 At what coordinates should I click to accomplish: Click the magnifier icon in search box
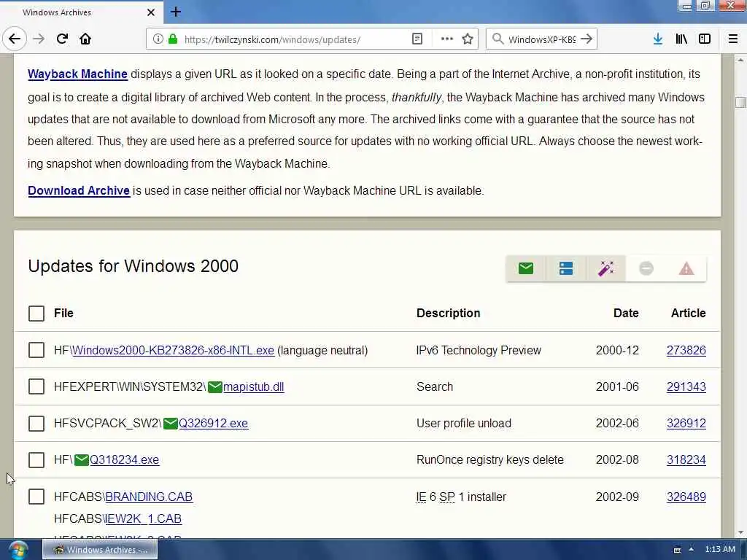[x=498, y=39]
